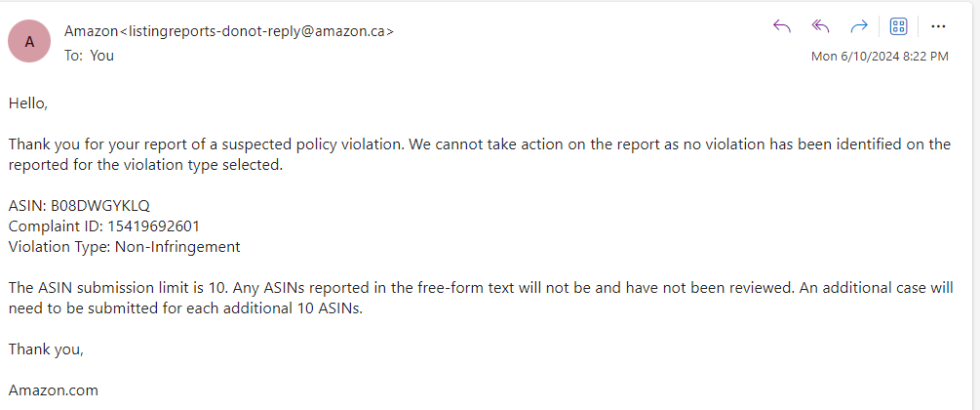Click the Thank you for your report sentence
This screenshot has height=410, width=980.
[208, 144]
